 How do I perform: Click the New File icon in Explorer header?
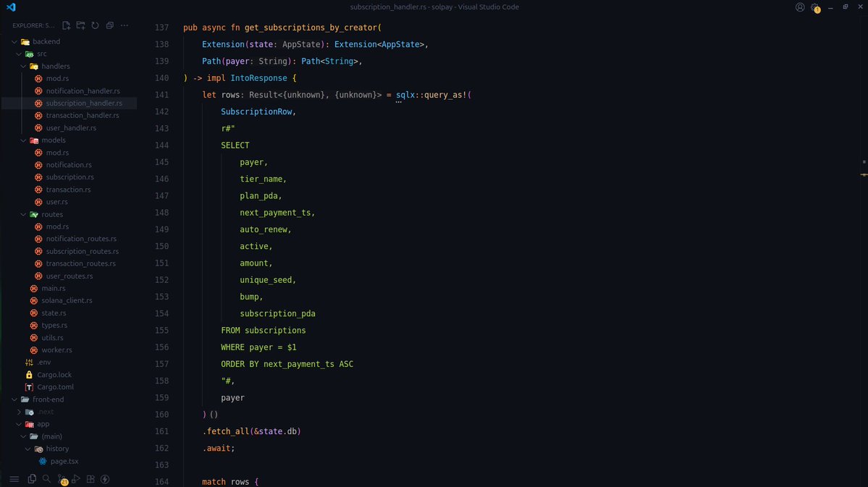(x=67, y=25)
